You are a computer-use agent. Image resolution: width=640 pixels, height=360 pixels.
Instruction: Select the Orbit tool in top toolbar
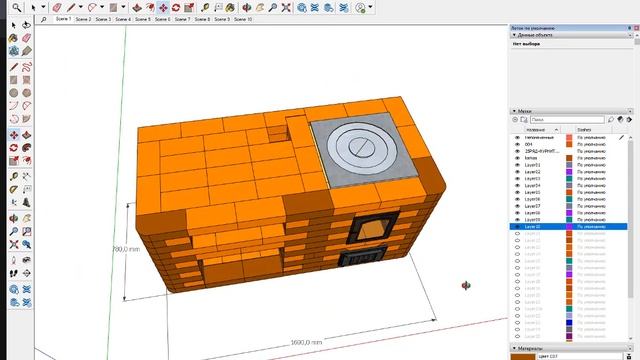pos(247,7)
